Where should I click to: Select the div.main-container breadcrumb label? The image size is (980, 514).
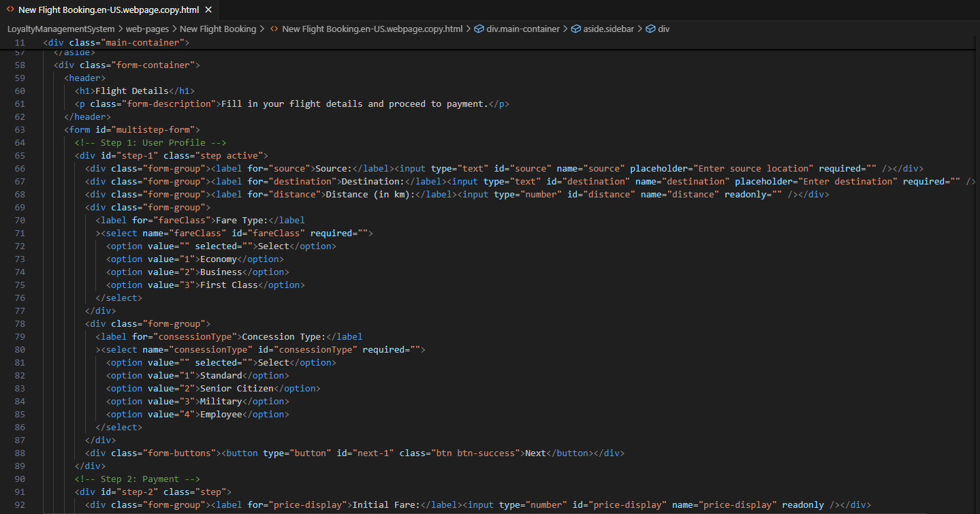pos(523,29)
